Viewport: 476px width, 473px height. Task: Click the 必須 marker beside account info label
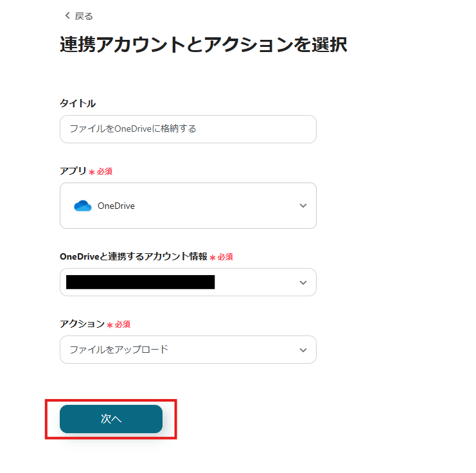tap(225, 257)
